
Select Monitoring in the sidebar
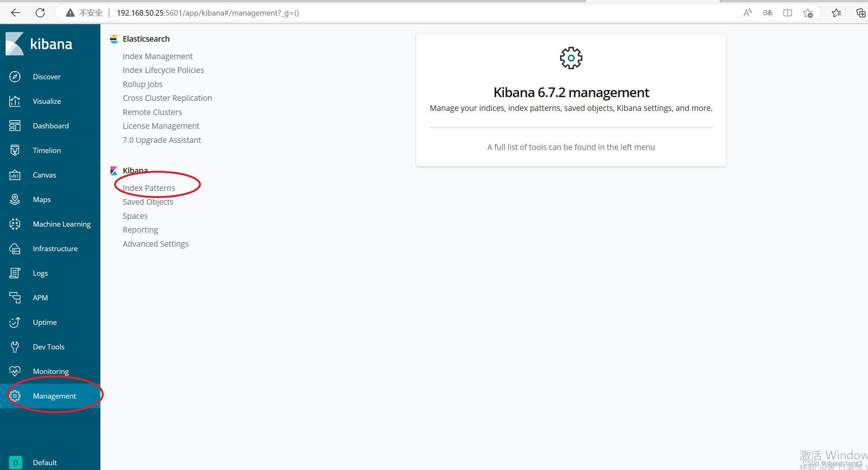pos(51,371)
